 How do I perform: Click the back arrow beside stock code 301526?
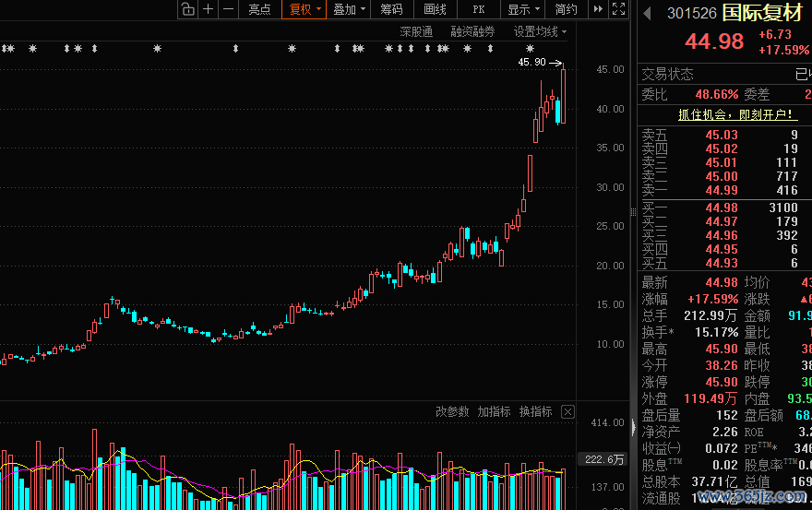tap(647, 13)
